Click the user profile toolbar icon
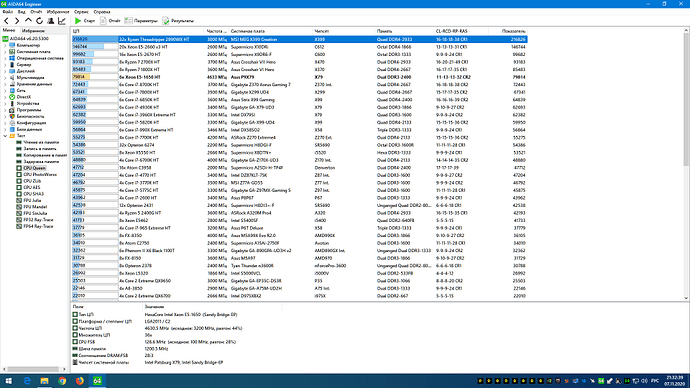The image size is (690, 388). tap(51, 21)
